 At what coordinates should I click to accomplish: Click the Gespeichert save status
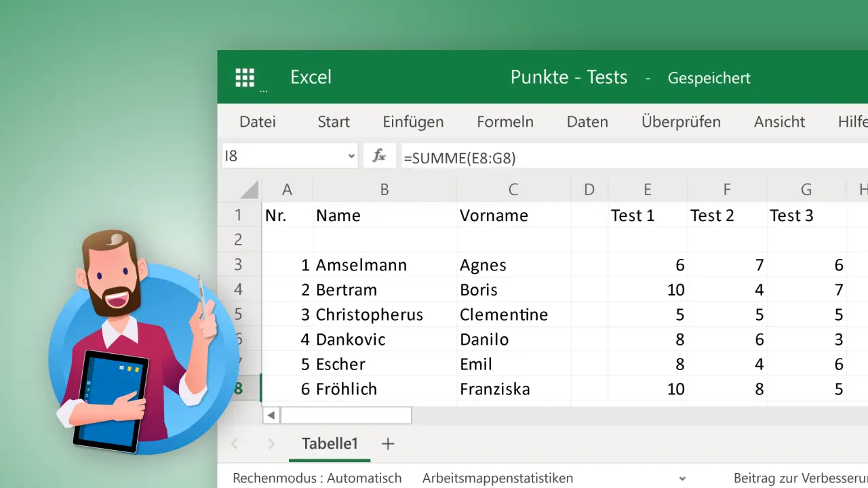(x=709, y=77)
